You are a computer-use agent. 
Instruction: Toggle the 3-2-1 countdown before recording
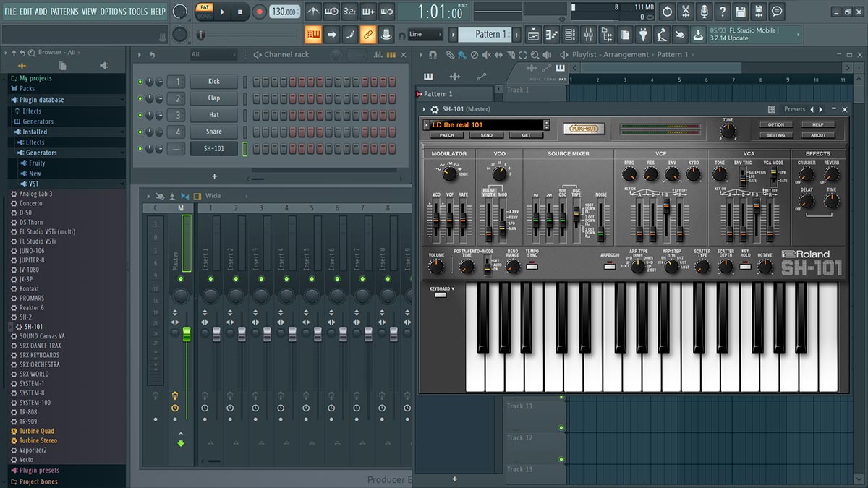tap(350, 12)
